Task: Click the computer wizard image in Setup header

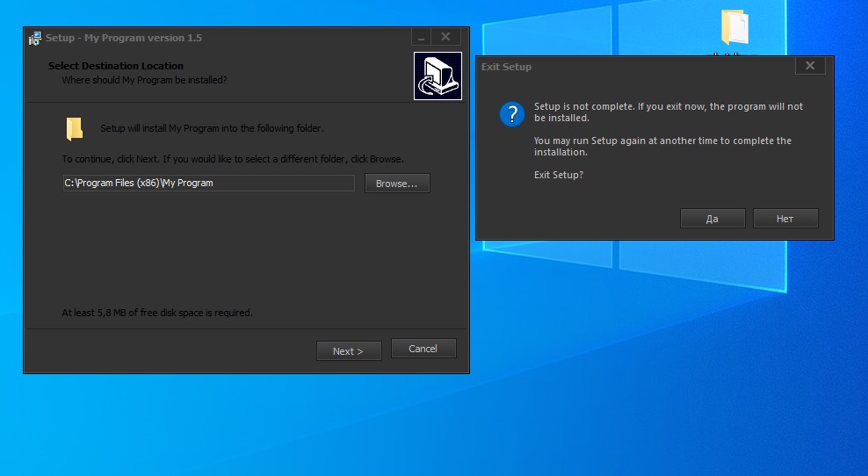Action: click(438, 76)
